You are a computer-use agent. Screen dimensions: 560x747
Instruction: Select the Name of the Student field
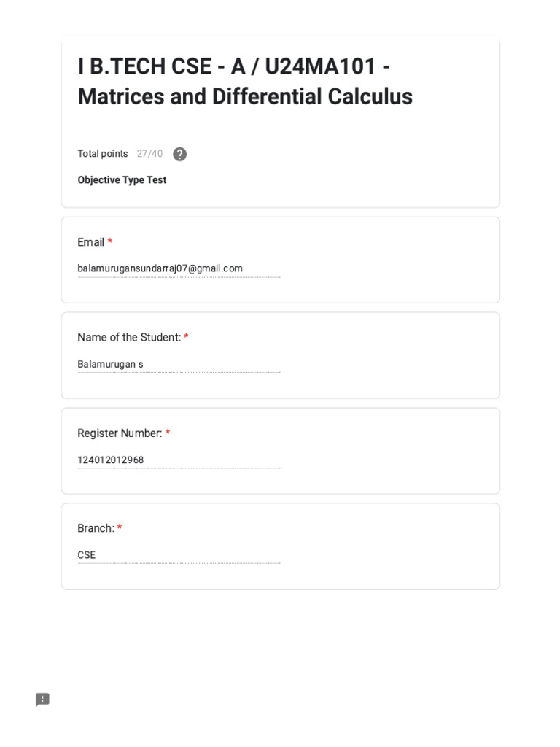[x=179, y=365]
